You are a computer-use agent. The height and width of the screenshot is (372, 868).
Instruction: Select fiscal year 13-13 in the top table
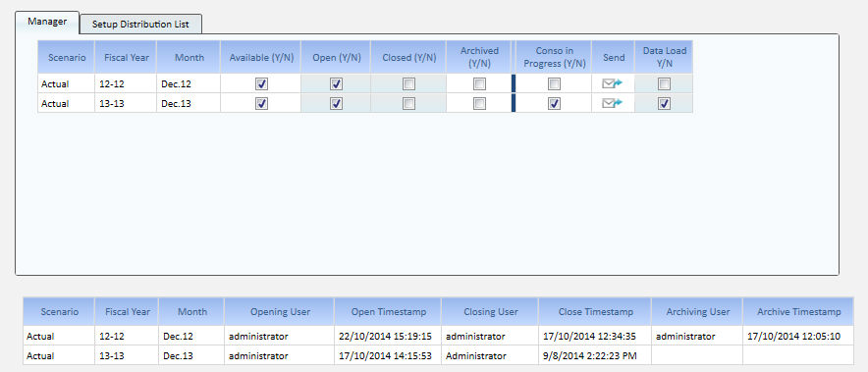click(x=126, y=103)
